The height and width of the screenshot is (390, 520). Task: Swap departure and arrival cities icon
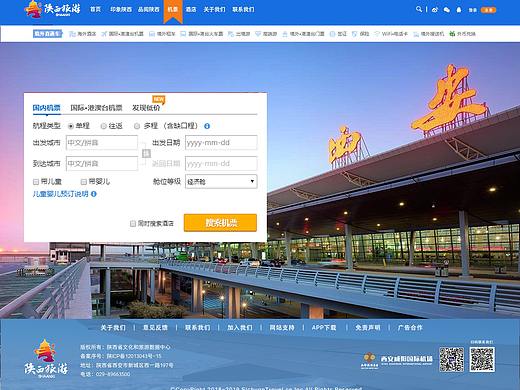pyautogui.click(x=146, y=153)
